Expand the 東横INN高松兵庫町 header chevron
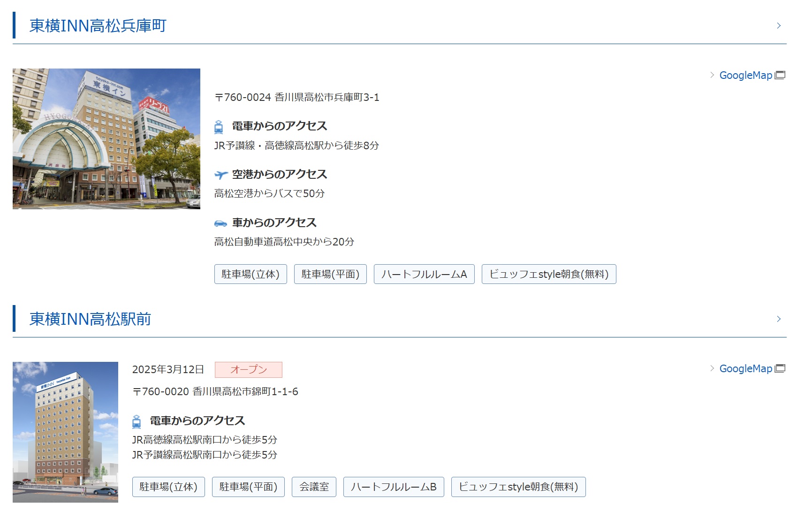The image size is (812, 520). pos(779,26)
